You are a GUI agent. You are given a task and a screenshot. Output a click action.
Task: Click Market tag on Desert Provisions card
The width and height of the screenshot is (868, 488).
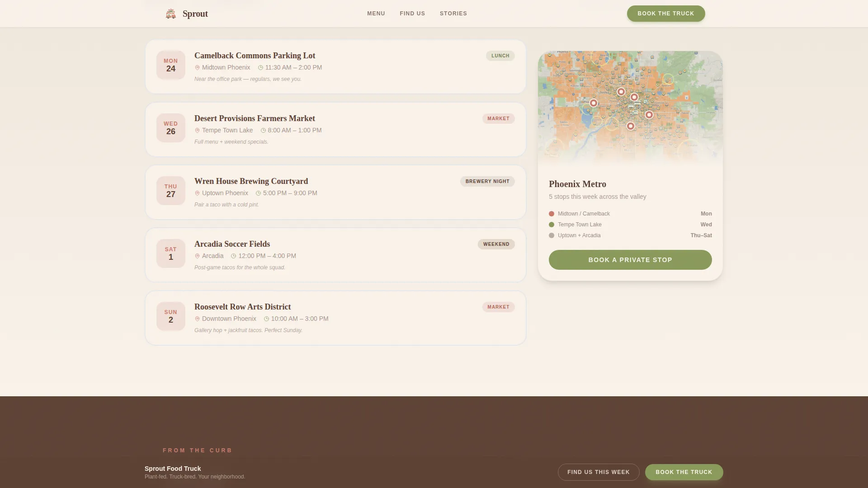click(x=499, y=119)
